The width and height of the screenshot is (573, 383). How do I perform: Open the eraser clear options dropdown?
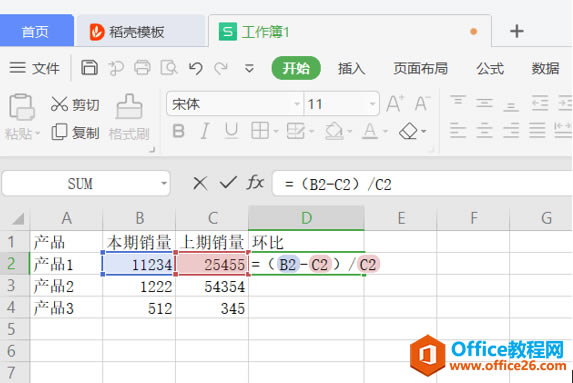[424, 131]
